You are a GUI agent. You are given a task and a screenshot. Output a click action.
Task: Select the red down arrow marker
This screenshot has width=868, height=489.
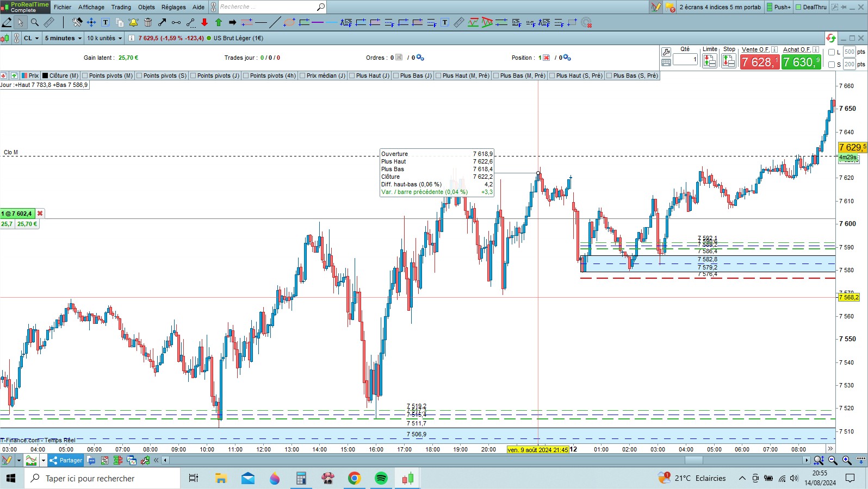click(204, 22)
